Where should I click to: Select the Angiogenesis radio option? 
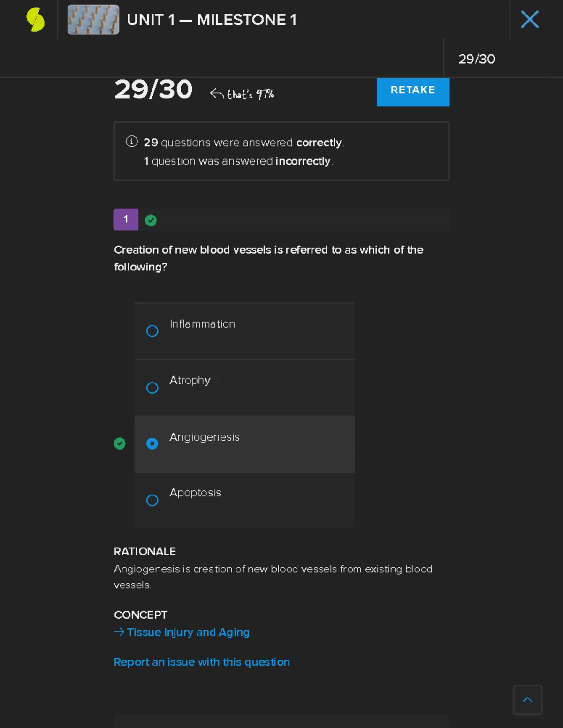click(152, 443)
